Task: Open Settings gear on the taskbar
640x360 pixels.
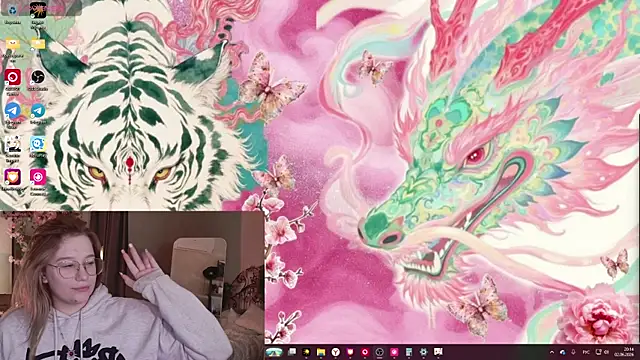Action: pyautogui.click(x=424, y=352)
